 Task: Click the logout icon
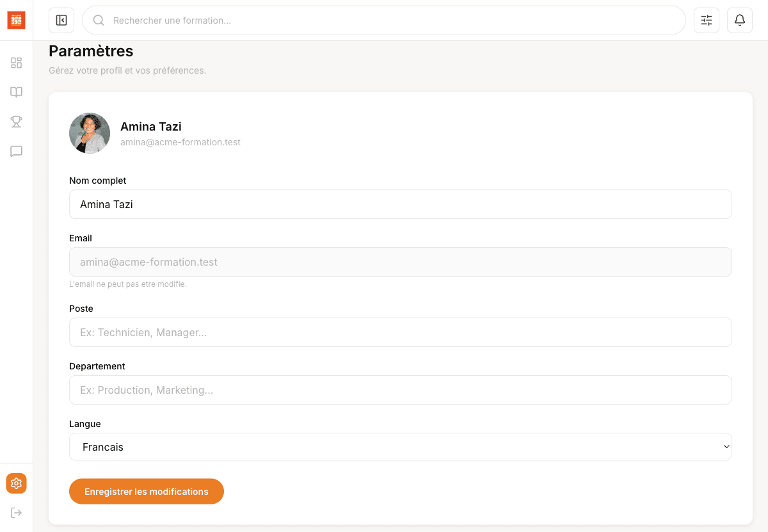click(x=17, y=513)
